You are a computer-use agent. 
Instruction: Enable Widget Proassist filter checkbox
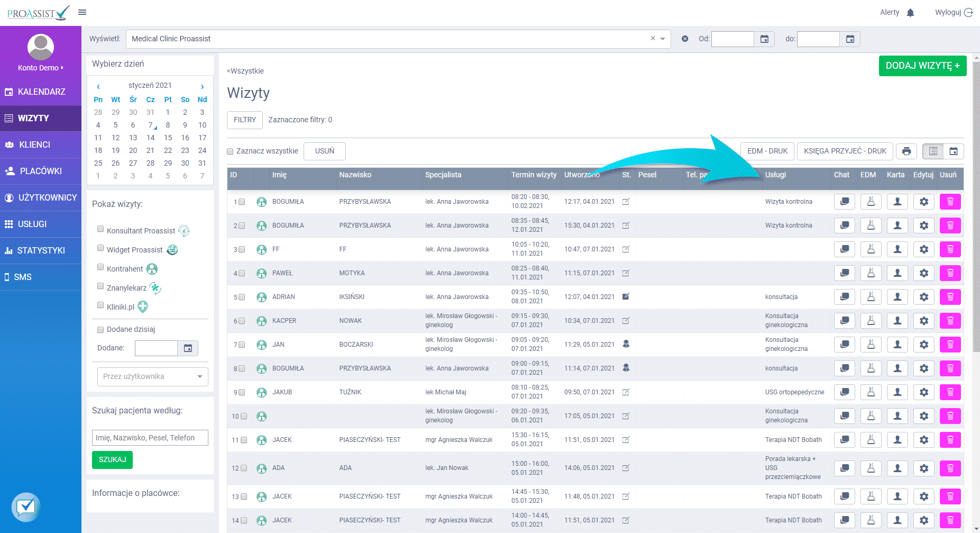tap(100, 248)
